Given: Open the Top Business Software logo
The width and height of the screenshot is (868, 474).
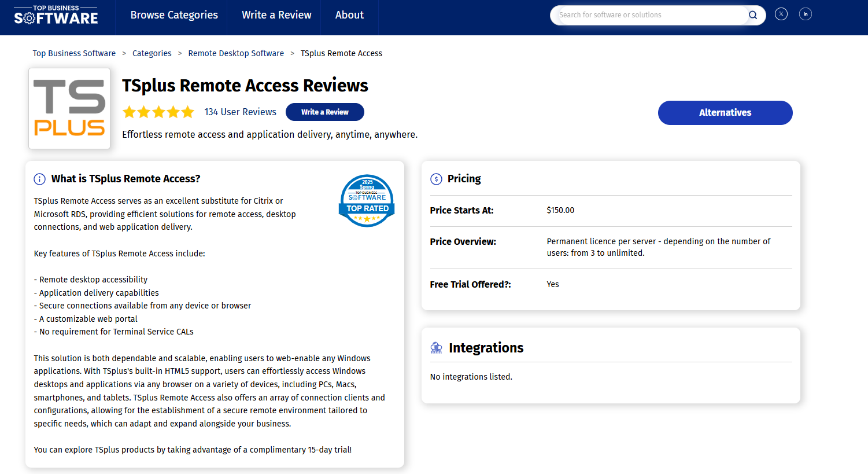Looking at the screenshot, I should click(x=56, y=16).
